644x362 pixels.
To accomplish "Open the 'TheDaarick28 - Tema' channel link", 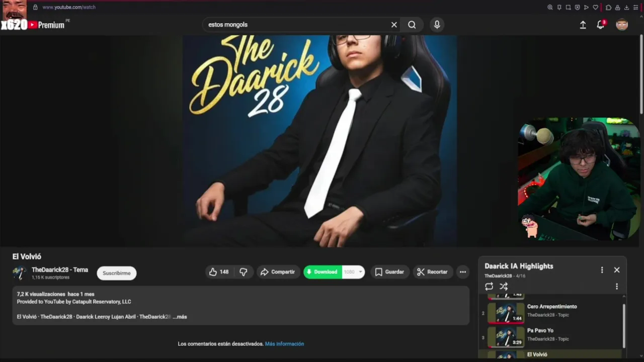I will [x=60, y=270].
